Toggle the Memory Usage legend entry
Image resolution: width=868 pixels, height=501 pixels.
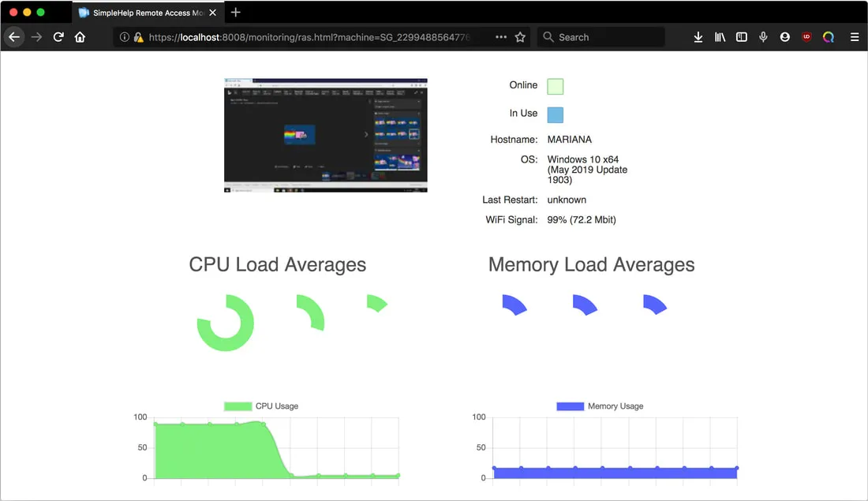(x=600, y=406)
